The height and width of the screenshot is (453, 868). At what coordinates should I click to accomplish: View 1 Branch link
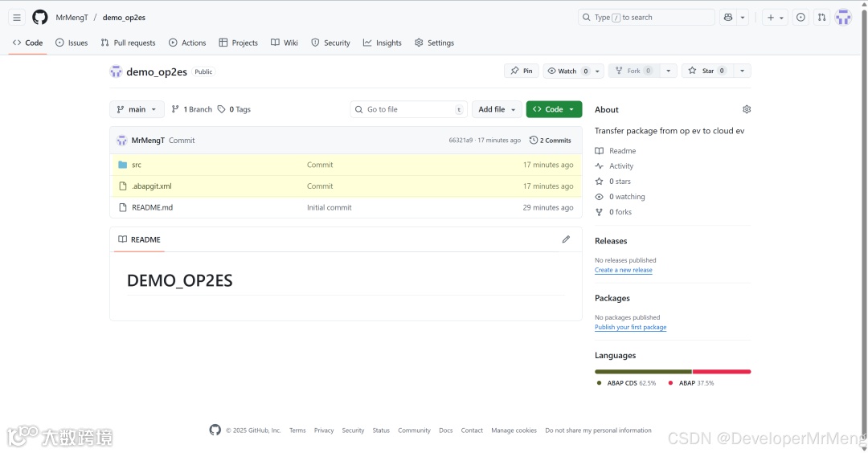pos(192,109)
